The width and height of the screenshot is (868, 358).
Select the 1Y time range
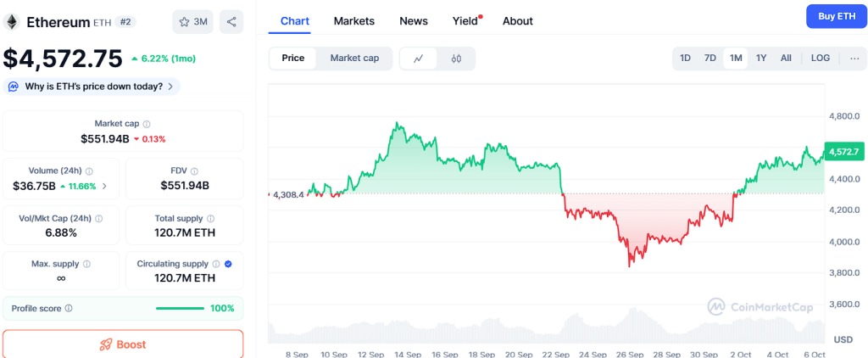pyautogui.click(x=761, y=58)
